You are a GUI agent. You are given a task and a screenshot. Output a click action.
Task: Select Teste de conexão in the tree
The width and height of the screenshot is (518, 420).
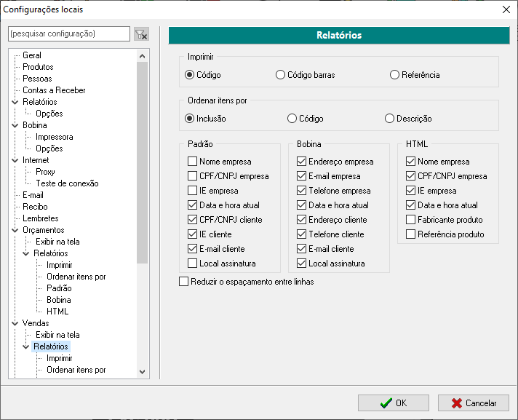(x=66, y=183)
